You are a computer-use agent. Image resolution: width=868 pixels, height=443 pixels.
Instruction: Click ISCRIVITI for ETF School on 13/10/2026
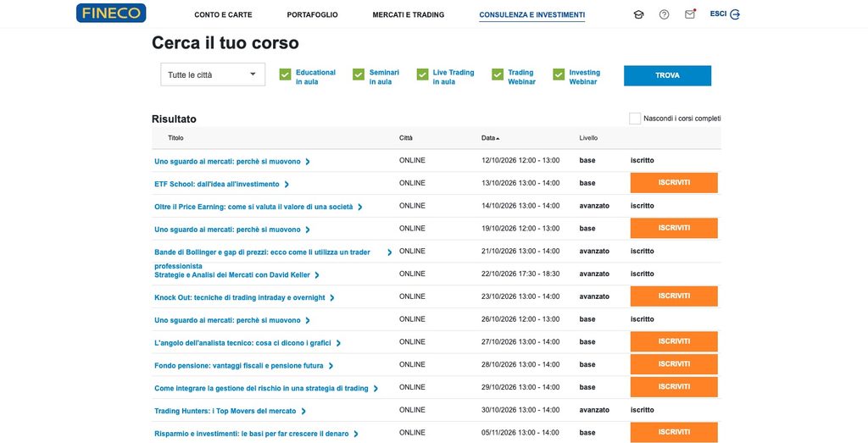point(674,182)
